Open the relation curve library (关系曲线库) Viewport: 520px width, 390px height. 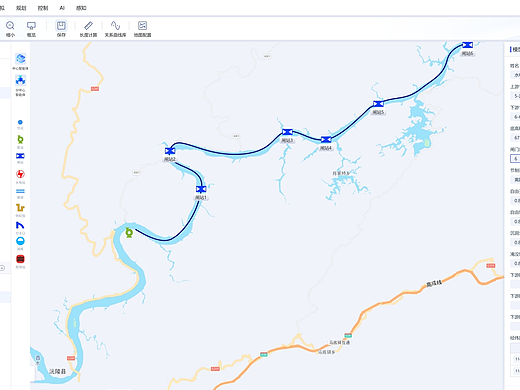click(115, 26)
